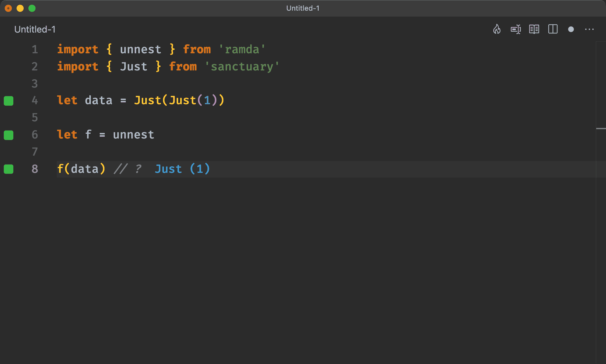Click line number 1 in the gutter
The width and height of the screenshot is (606, 364).
(35, 49)
